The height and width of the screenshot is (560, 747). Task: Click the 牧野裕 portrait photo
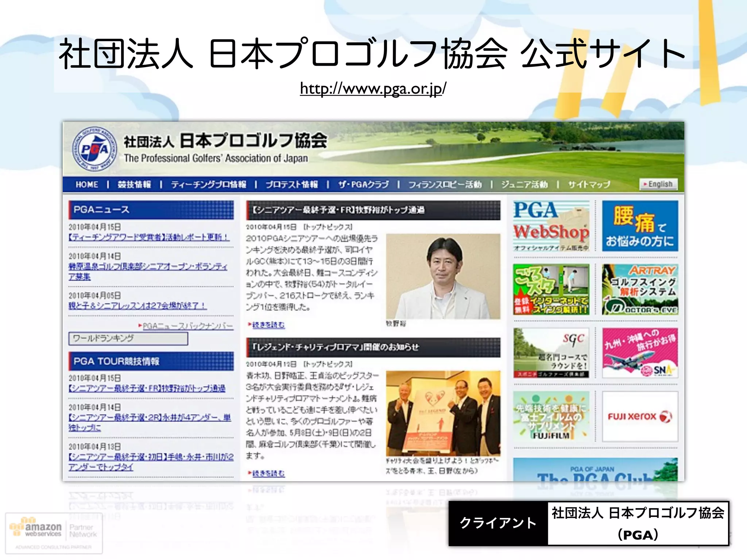click(x=443, y=276)
